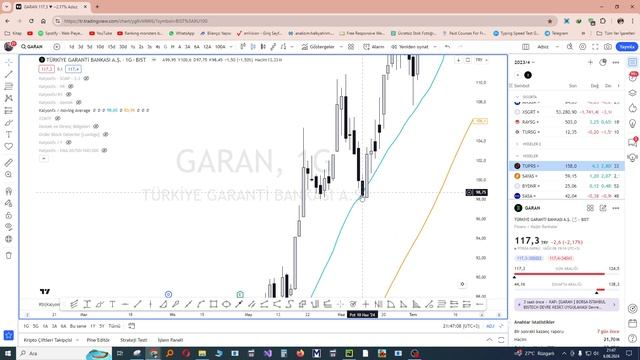Open the Alarm button in top toolbar
This screenshot has width=640, height=360.
click(x=374, y=47)
